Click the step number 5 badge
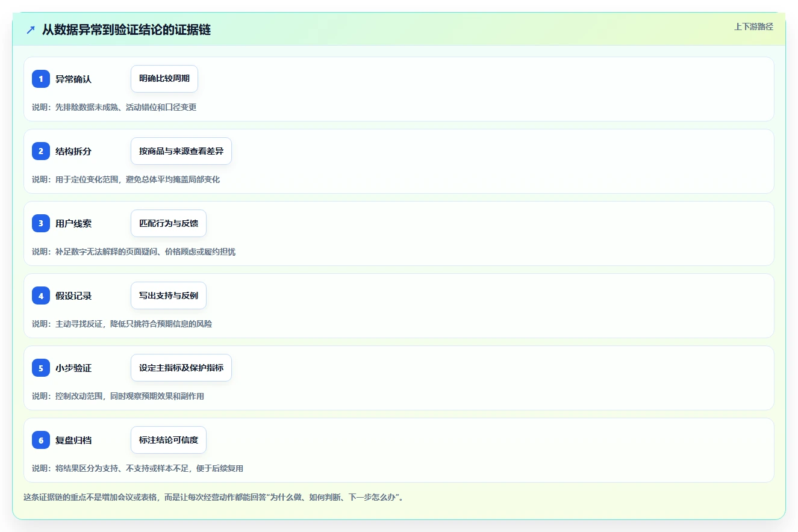 click(41, 368)
